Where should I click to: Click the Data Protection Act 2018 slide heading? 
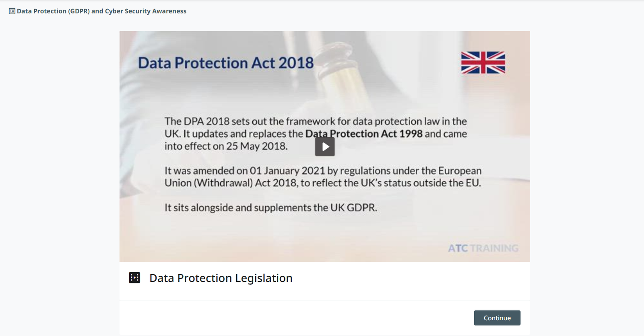pos(225,63)
